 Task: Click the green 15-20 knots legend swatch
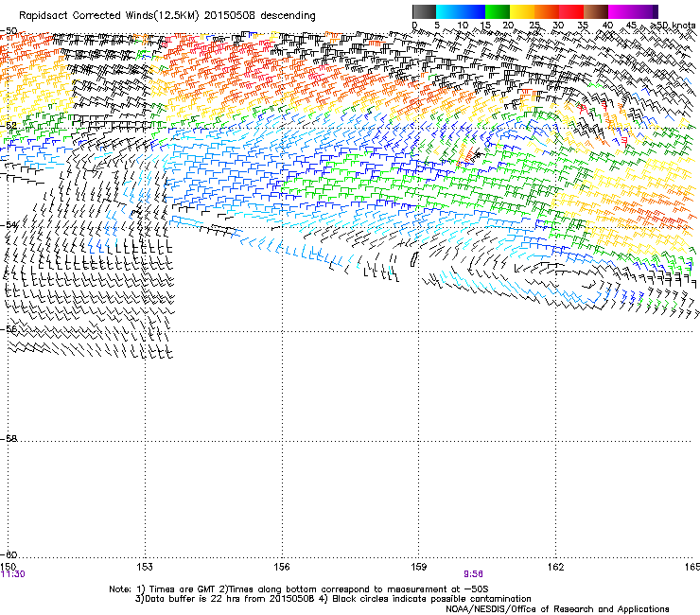point(498,11)
